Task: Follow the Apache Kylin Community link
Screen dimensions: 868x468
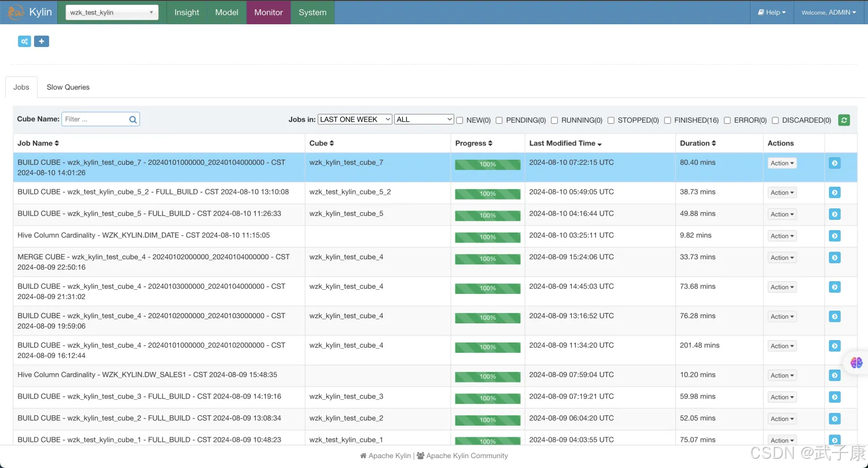Action: coord(466,456)
